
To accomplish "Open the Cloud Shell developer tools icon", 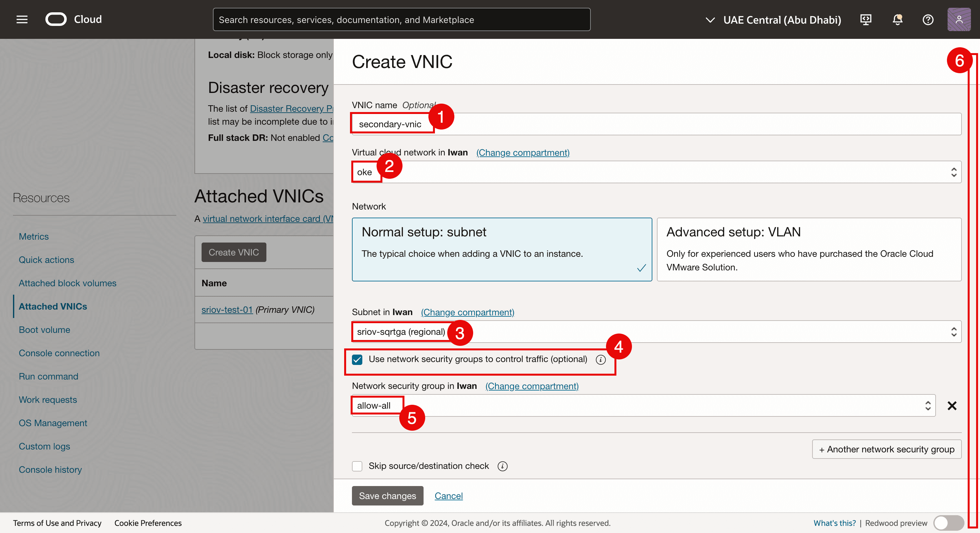I will (866, 19).
